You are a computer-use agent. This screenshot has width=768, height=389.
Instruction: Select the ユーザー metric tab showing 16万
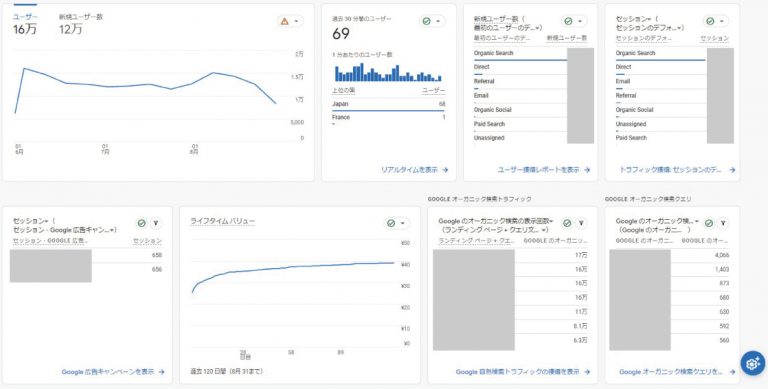tap(25, 24)
